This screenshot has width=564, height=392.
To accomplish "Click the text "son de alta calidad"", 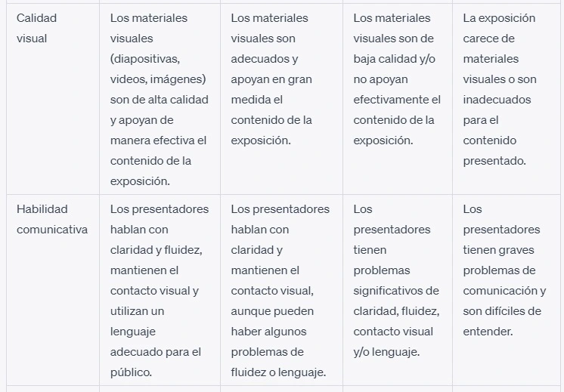I will (159, 100).
